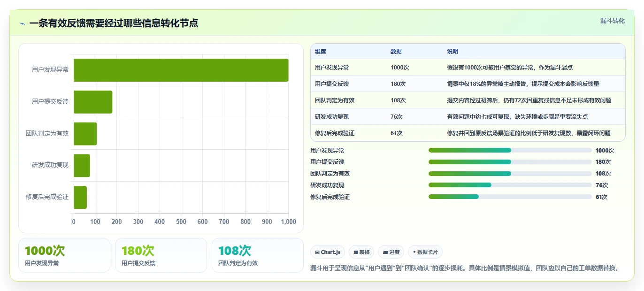Click the description starting 修复并回到原反馈场景

click(529, 133)
